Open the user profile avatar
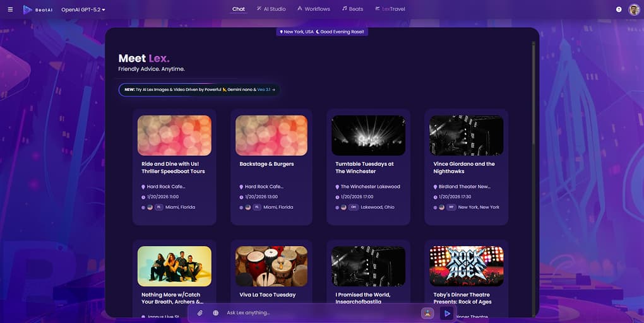Viewport: 644px width, 323px height. [634, 9]
